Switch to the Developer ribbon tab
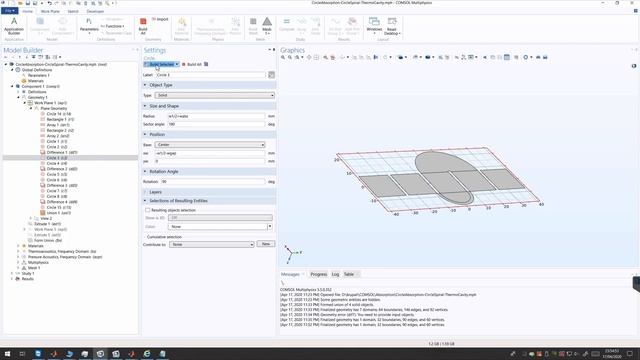 [95, 11]
